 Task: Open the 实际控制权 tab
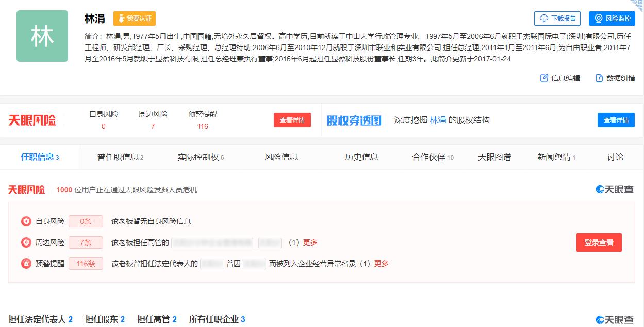pos(201,157)
